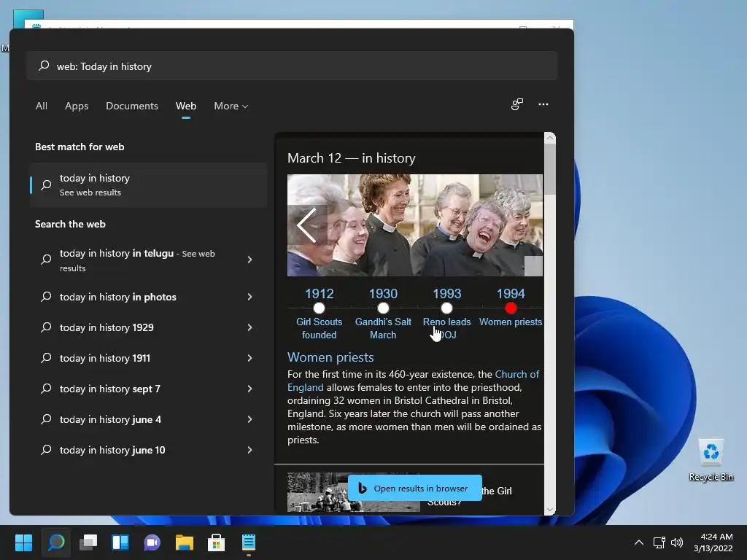
Task: Click the magnifier beside 'today in history in photos'
Action: click(46, 297)
